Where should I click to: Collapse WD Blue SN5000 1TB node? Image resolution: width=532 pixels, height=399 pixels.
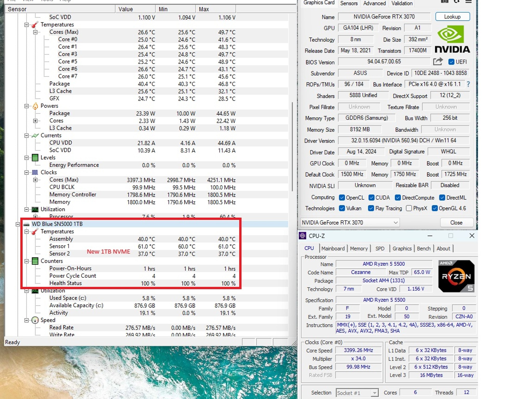click(x=18, y=224)
